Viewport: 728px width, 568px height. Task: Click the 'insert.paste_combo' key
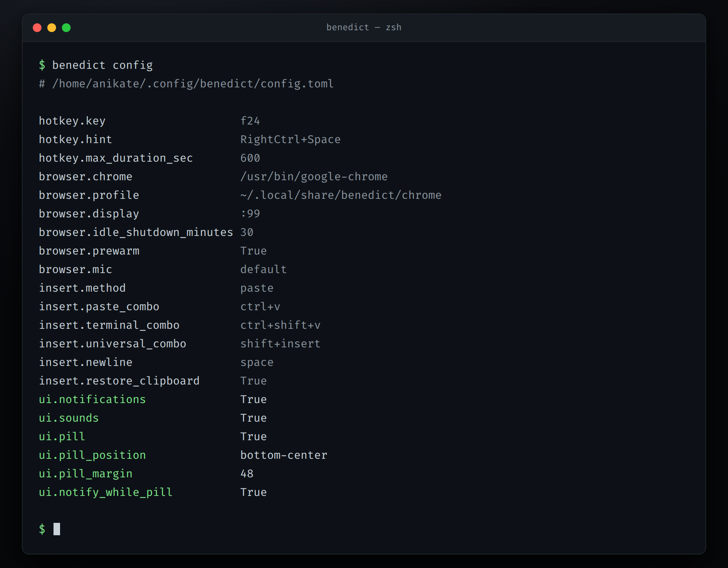[99, 307]
